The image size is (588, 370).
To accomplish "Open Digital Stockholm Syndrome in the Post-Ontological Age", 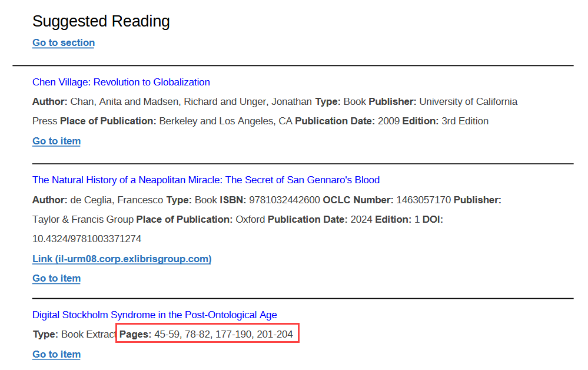I will tap(155, 315).
